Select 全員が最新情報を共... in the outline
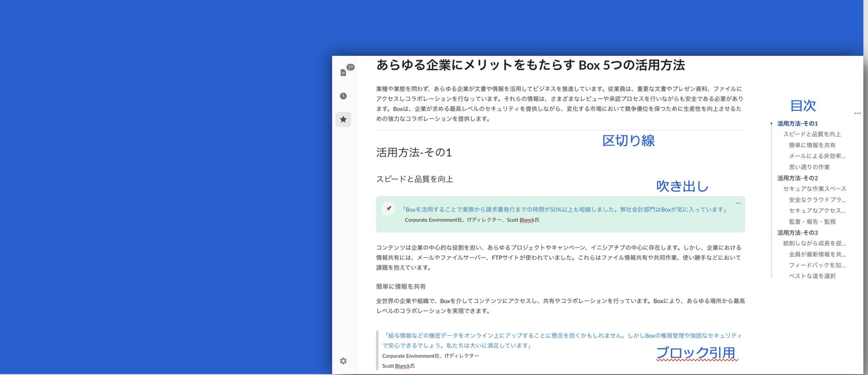This screenshot has height=375, width=868. (x=817, y=254)
